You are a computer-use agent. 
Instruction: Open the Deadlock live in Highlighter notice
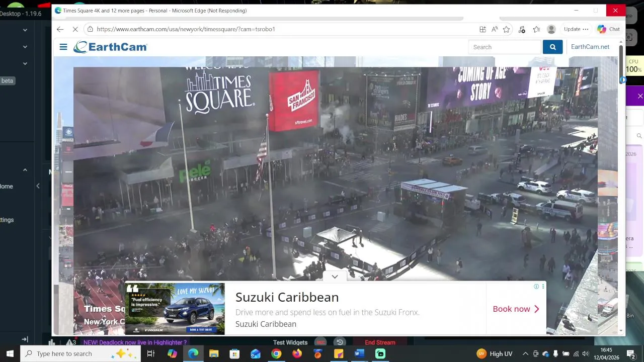[135, 342]
